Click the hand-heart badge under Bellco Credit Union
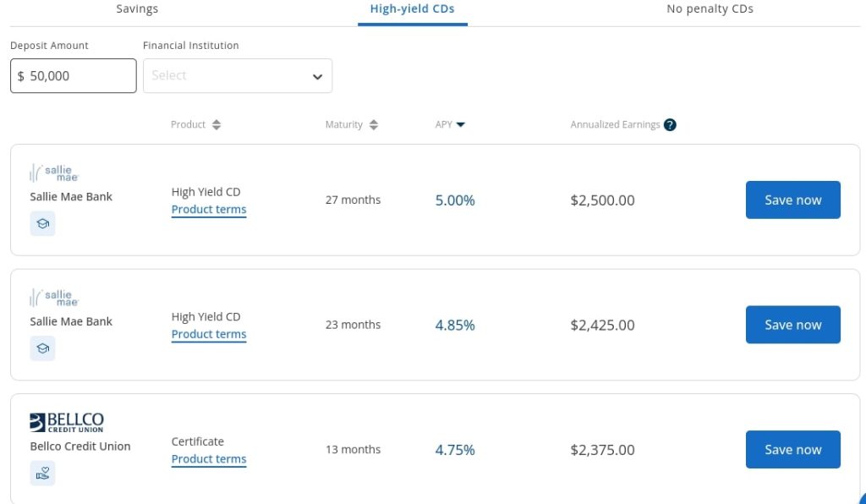Screen dimensions: 866x504 point(42,474)
